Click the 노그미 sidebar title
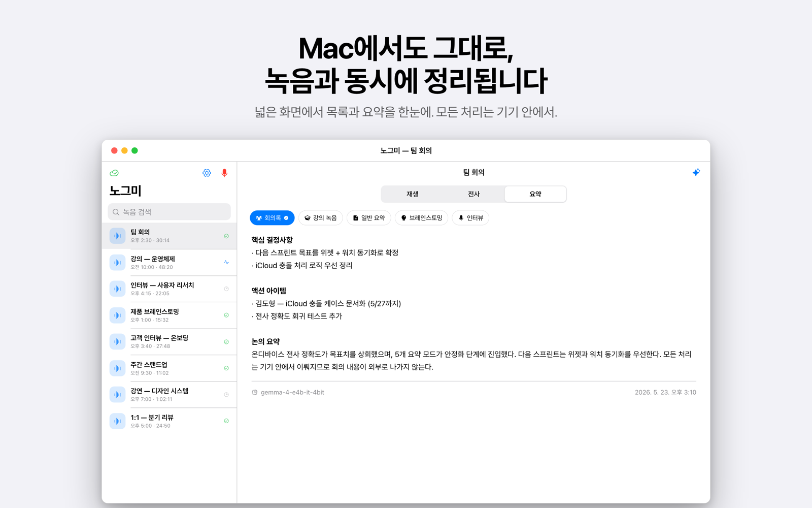This screenshot has width=812, height=508. click(125, 191)
